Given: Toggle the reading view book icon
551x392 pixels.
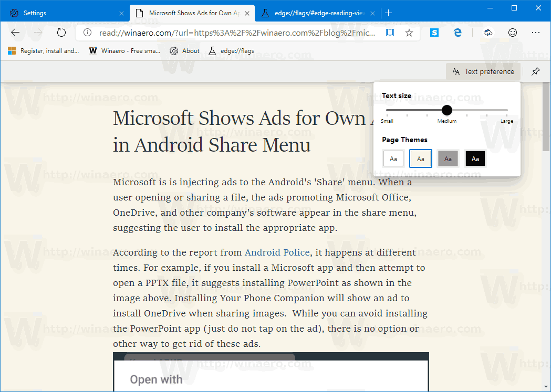Looking at the screenshot, I should click(x=390, y=33).
